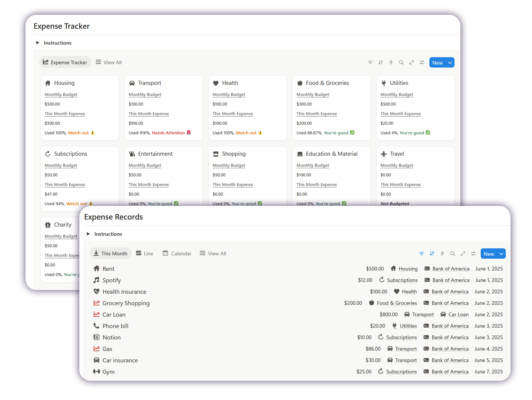532x400 pixels.
Task: Click the sort icon in Expense Records toolbar
Action: 432,254
